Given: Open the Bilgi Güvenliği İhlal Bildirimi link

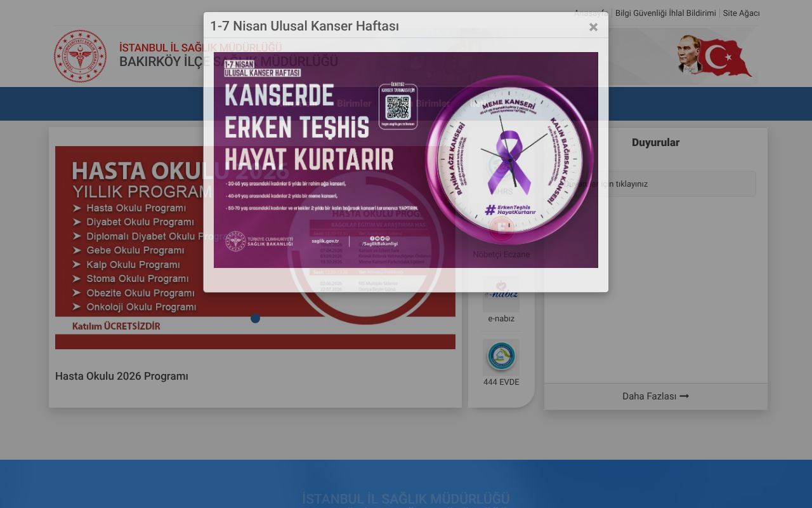Looking at the screenshot, I should [x=665, y=13].
